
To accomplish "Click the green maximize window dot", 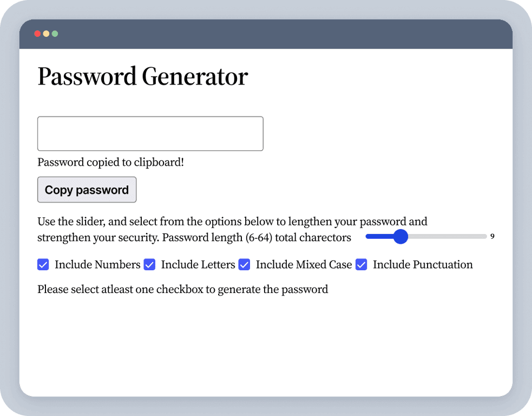I will (x=55, y=34).
